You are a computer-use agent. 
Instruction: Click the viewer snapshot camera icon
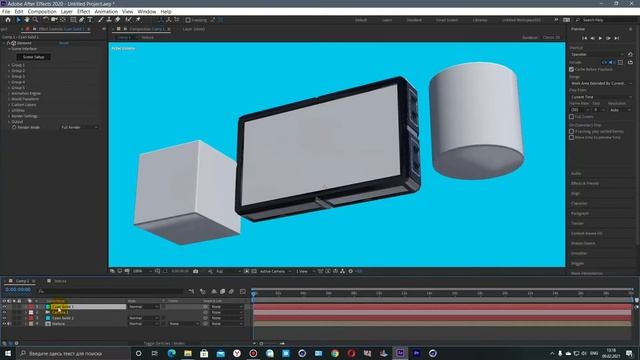196,271
